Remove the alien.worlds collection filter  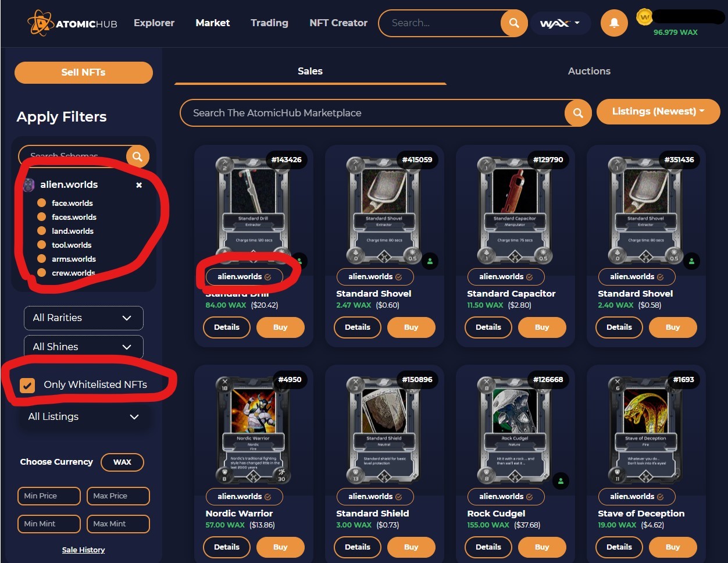(139, 185)
